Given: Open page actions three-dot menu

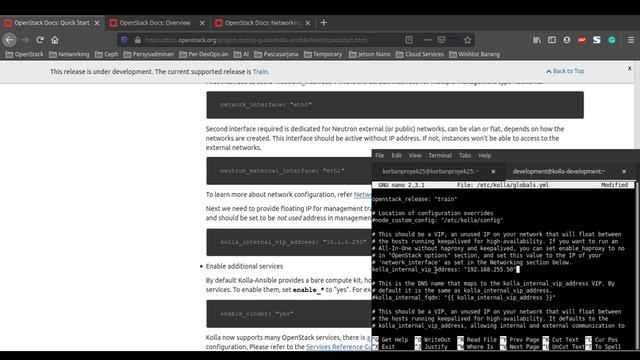Looking at the screenshot, I should coord(427,40).
